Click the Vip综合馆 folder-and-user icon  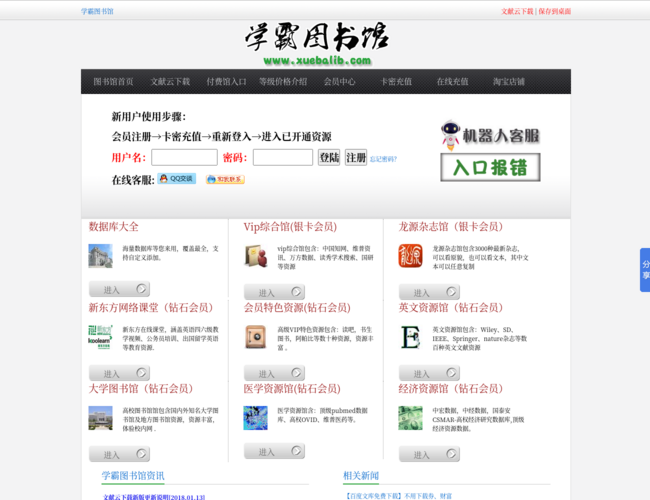point(255,256)
